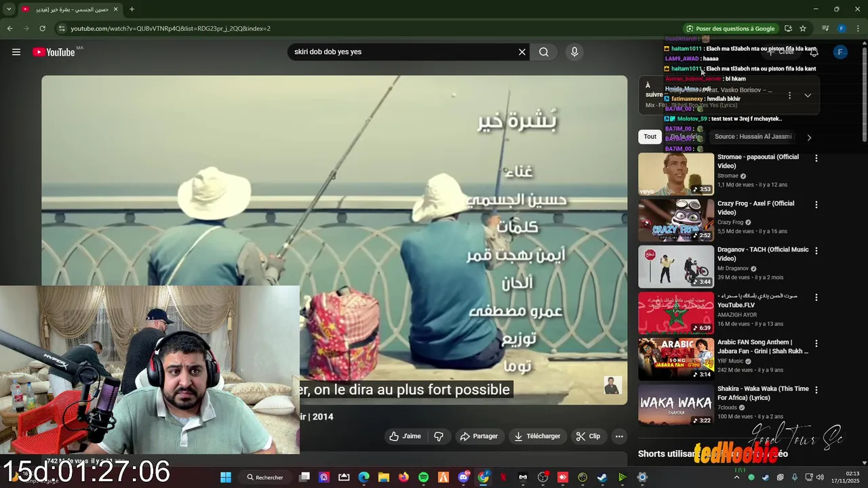Open Stromae papaoutai video thumbnail
The width and height of the screenshot is (868, 488).
[x=676, y=174]
